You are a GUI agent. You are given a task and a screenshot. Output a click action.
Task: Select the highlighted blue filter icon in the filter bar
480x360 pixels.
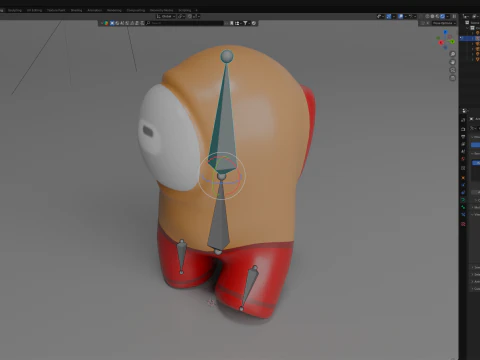point(112,23)
